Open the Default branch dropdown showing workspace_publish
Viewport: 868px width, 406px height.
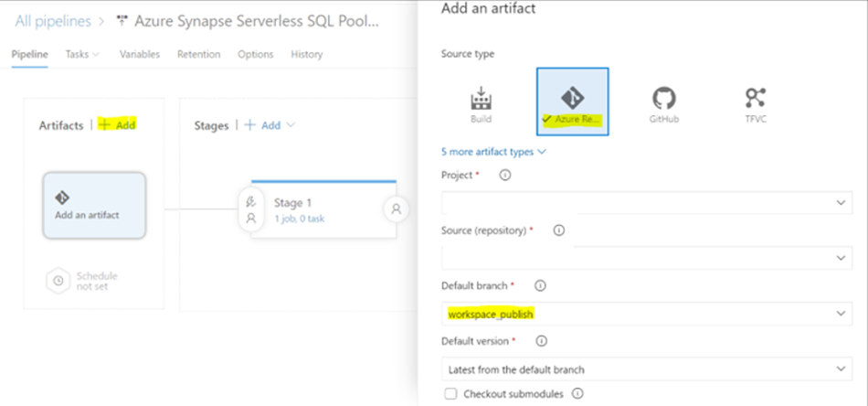(647, 314)
